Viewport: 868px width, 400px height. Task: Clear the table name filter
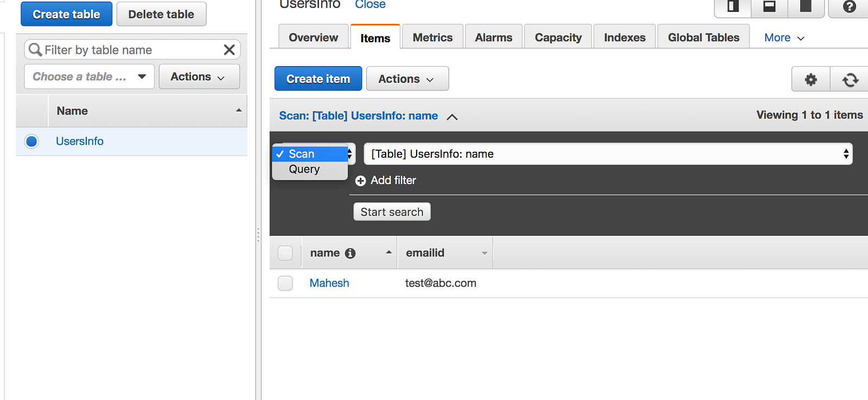229,50
